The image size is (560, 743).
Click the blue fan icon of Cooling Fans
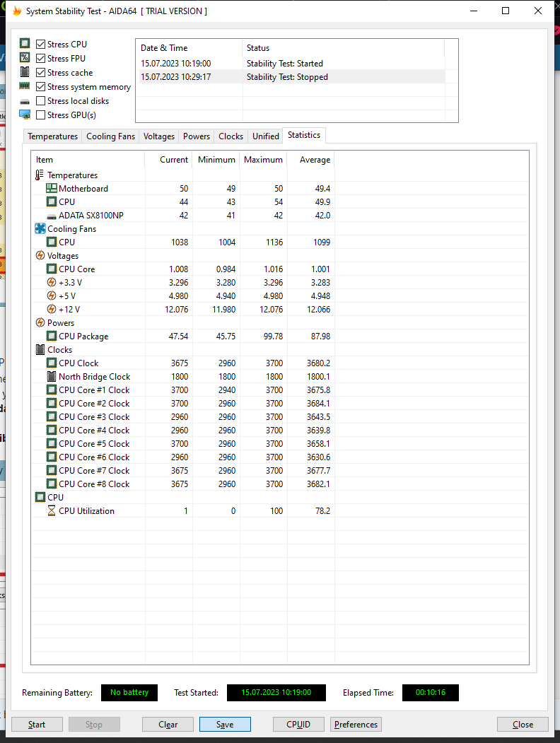40,228
